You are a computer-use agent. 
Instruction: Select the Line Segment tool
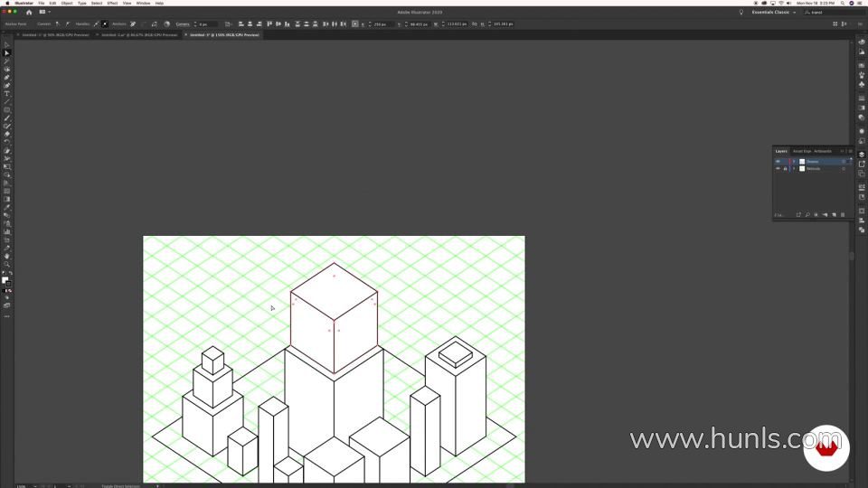(x=6, y=102)
